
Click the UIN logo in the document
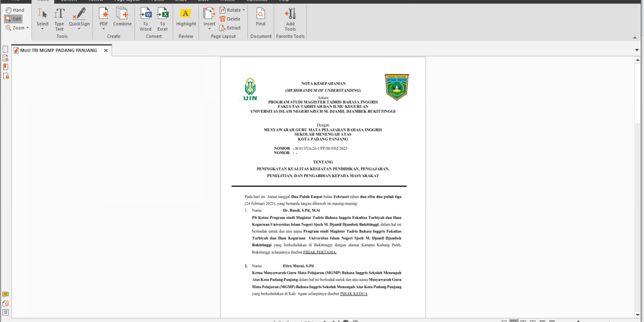coord(250,90)
